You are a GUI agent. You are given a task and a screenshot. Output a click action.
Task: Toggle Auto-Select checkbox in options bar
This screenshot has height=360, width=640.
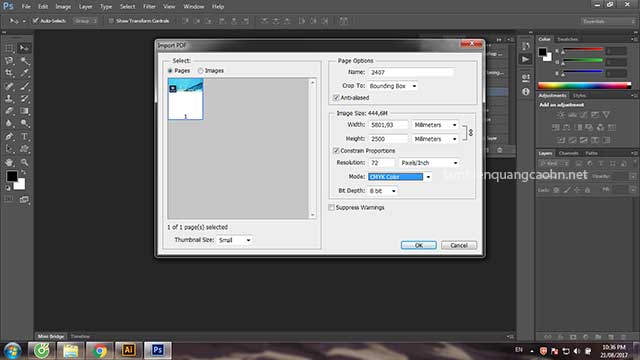(x=36, y=21)
